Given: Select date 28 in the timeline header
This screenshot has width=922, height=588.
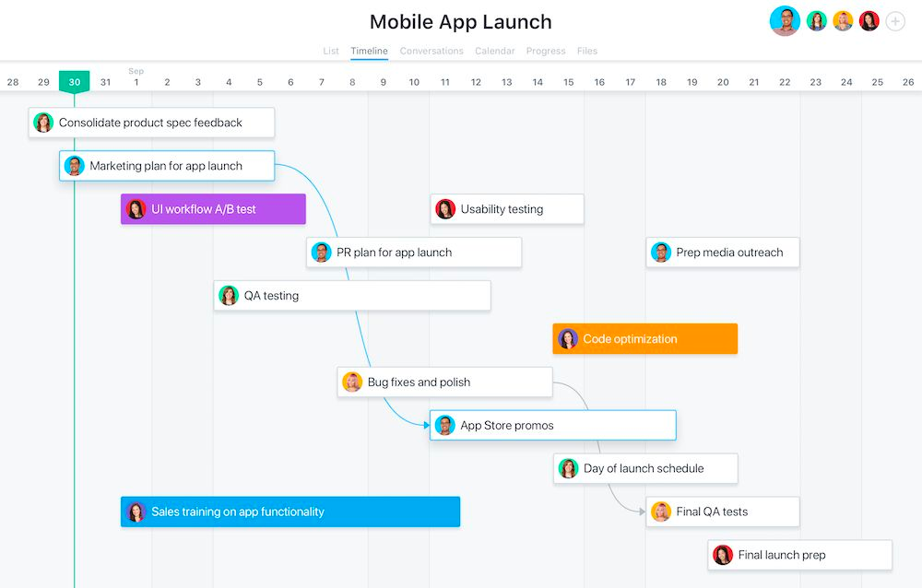Looking at the screenshot, I should tap(13, 82).
